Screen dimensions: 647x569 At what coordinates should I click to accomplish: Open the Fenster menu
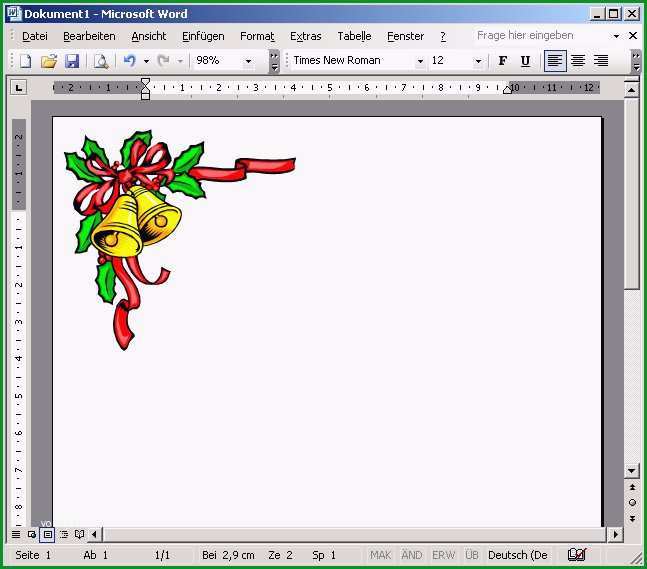405,36
